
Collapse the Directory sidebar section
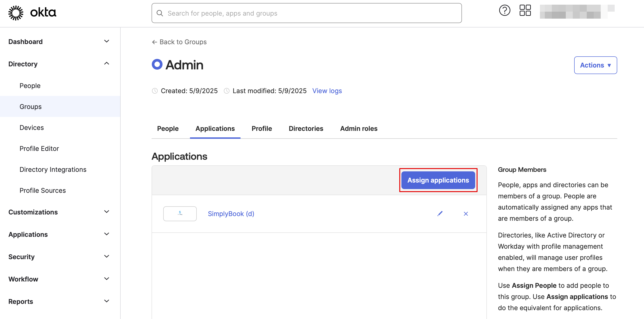pyautogui.click(x=106, y=64)
